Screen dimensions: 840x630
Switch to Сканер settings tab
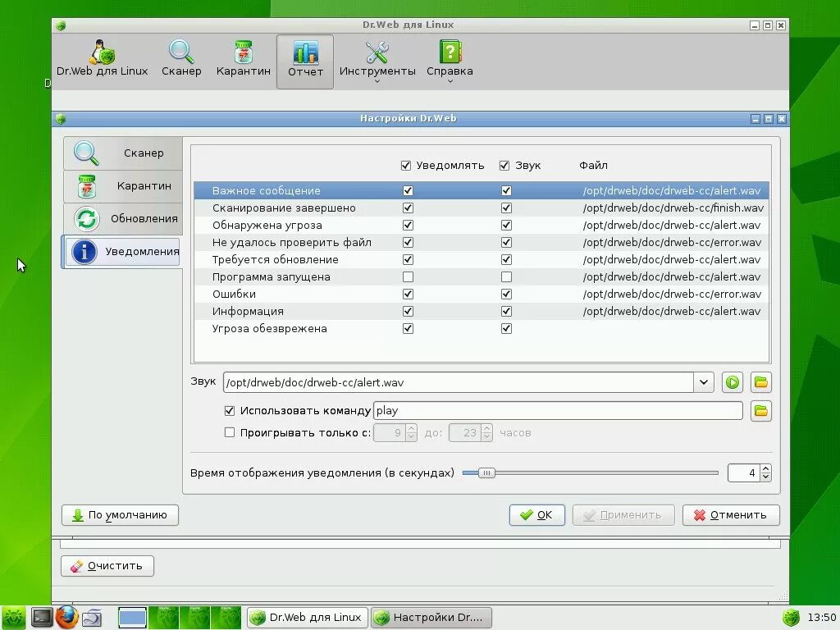click(123, 153)
